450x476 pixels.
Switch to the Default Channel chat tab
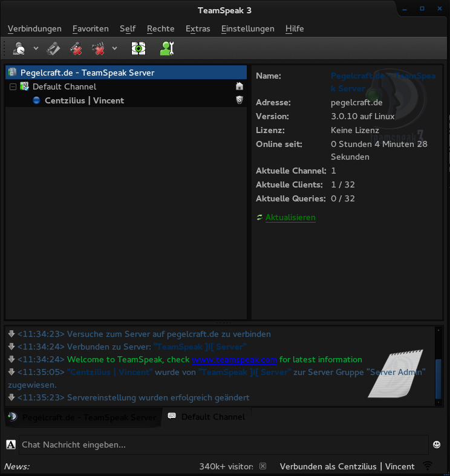pyautogui.click(x=207, y=417)
